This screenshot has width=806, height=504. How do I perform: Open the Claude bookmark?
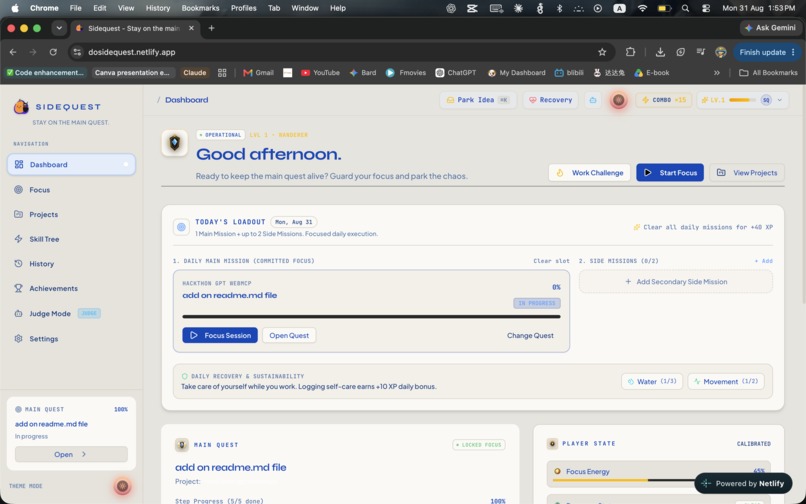[x=194, y=73]
